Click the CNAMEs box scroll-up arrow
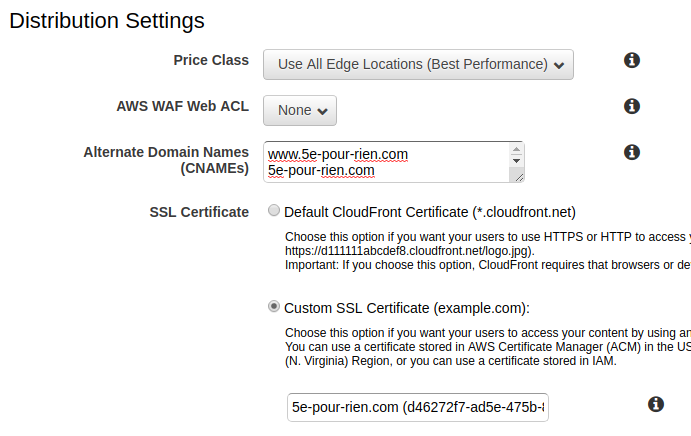 coord(516,149)
